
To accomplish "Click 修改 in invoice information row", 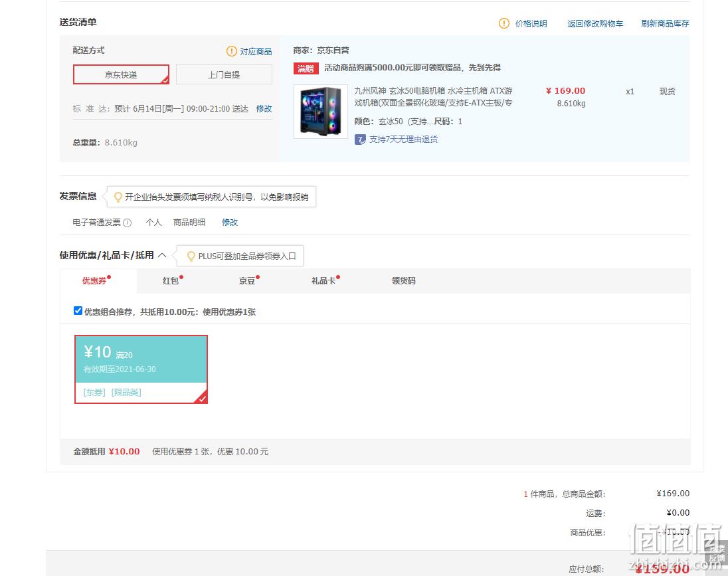I will 230,223.
